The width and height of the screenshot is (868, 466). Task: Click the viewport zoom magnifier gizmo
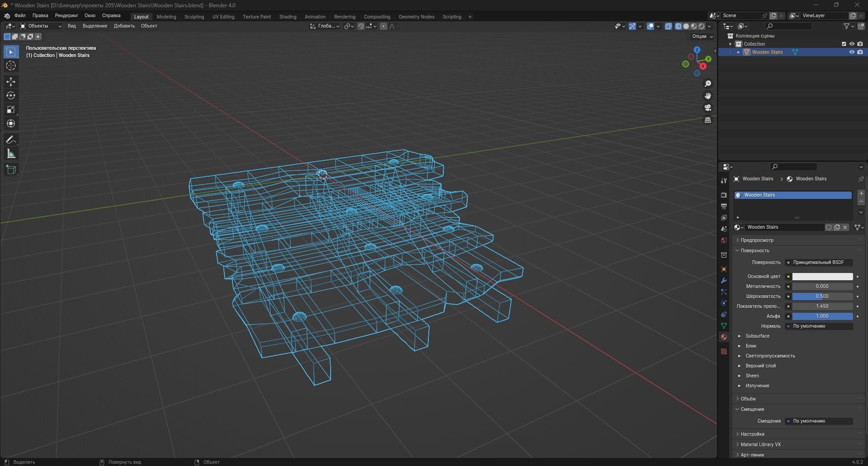click(708, 84)
